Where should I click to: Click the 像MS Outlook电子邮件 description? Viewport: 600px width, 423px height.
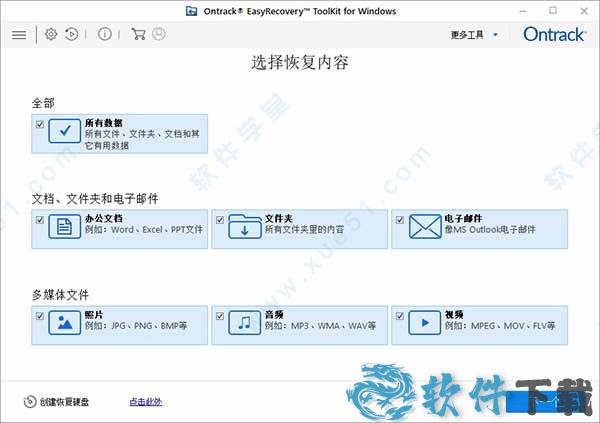490,230
